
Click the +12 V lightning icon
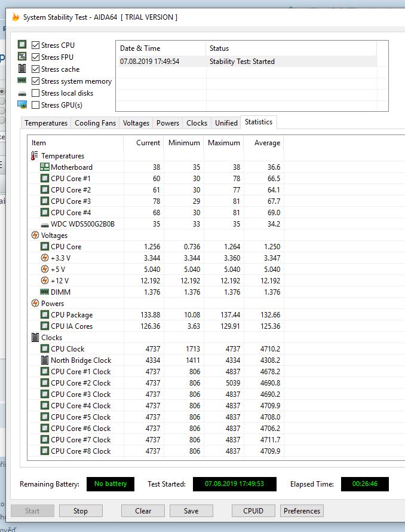click(x=44, y=280)
